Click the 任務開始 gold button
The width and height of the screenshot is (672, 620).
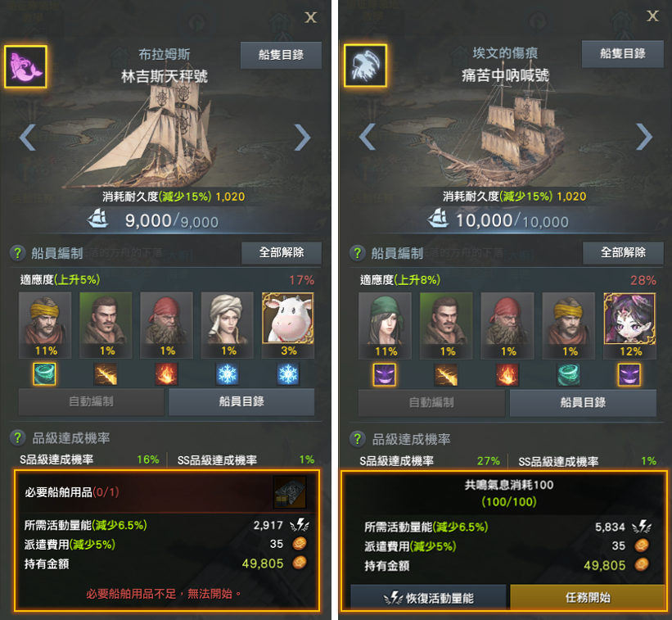click(587, 597)
